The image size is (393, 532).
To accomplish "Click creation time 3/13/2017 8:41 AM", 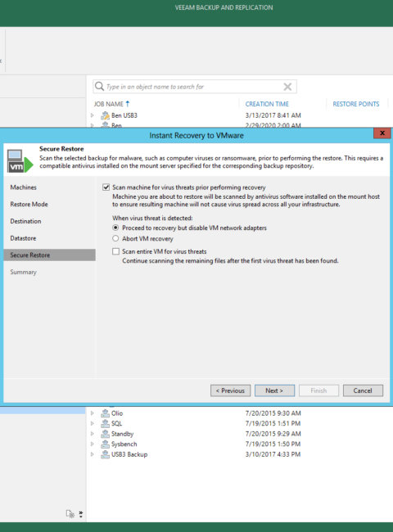I will 273,115.
